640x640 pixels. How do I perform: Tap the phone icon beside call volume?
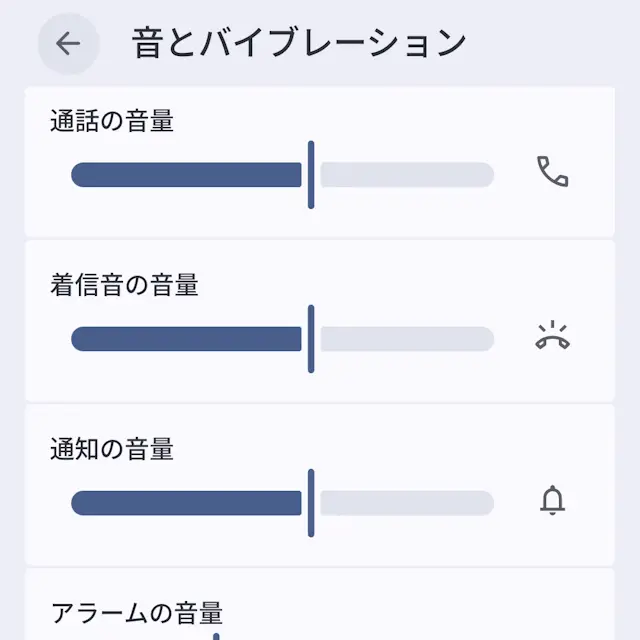552,172
